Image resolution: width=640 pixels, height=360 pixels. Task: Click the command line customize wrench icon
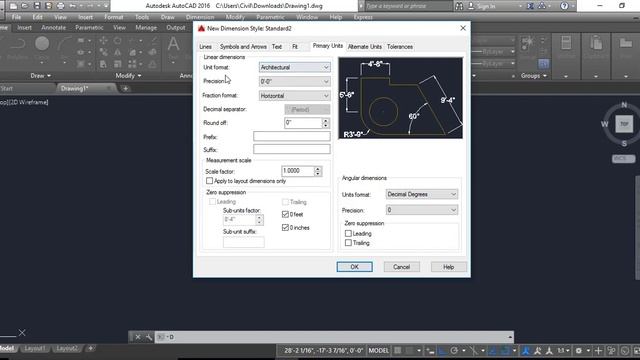pos(149,337)
